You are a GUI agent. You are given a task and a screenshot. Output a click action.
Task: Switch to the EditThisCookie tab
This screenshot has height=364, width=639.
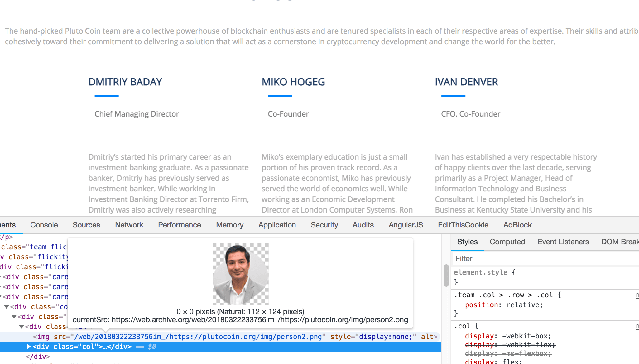463,225
